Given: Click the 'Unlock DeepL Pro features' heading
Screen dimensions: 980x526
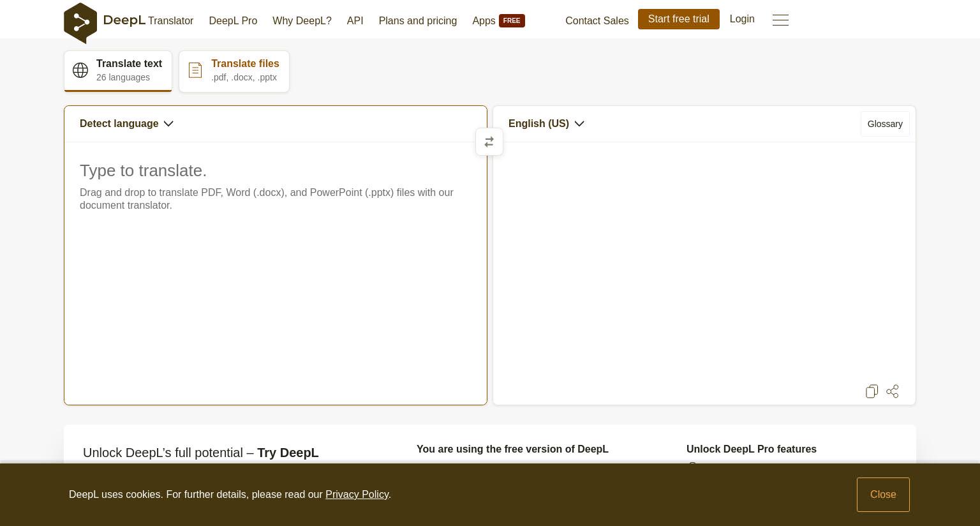Looking at the screenshot, I should point(752,449).
